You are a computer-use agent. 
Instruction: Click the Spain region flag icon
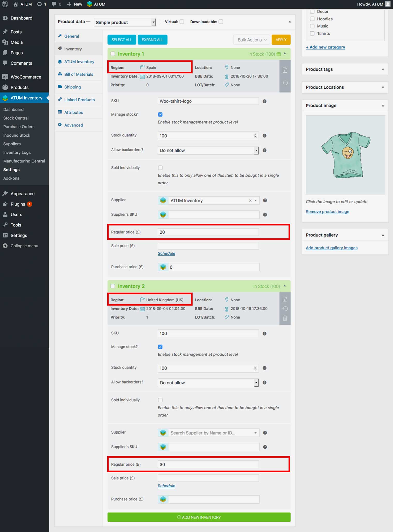(x=142, y=67)
